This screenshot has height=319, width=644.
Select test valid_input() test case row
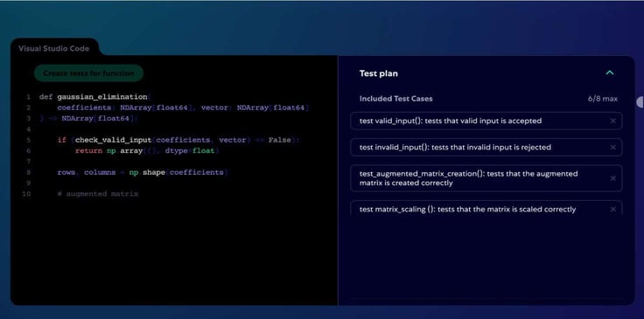coord(486,121)
